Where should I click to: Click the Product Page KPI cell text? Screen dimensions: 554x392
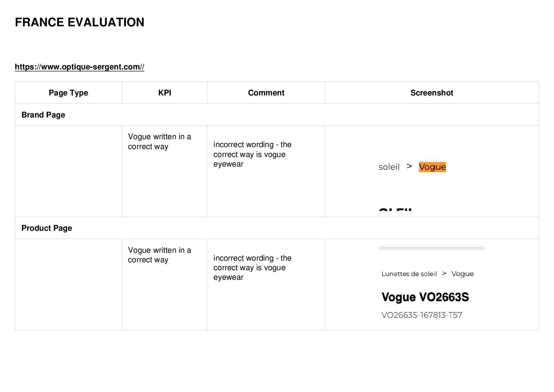pos(160,255)
